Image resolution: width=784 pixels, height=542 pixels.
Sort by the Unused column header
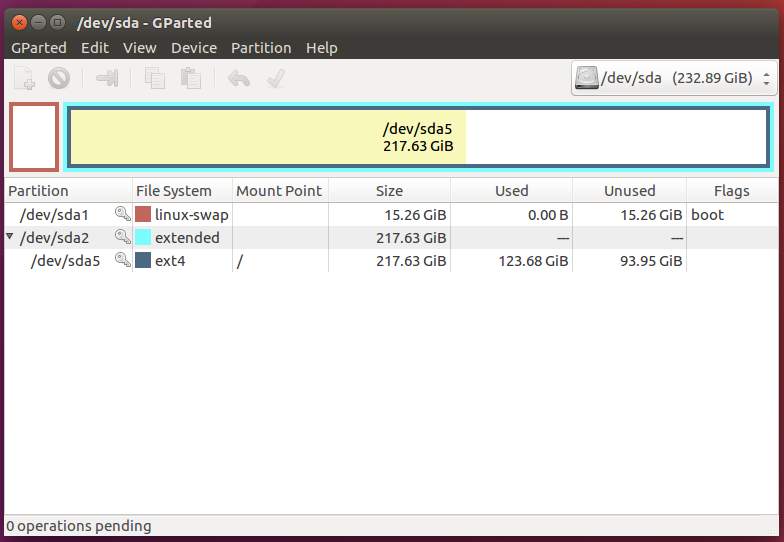point(630,190)
